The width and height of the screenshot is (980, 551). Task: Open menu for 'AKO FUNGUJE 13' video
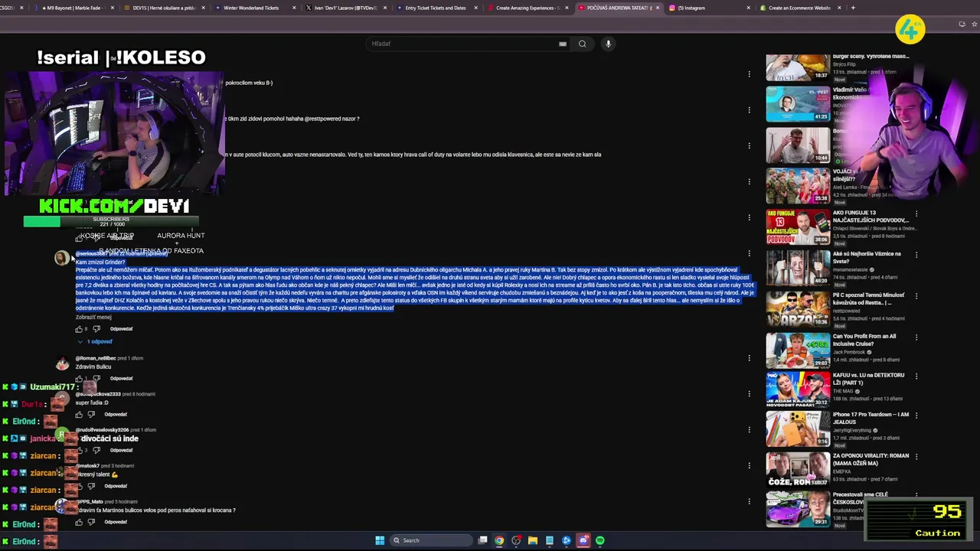click(x=916, y=214)
